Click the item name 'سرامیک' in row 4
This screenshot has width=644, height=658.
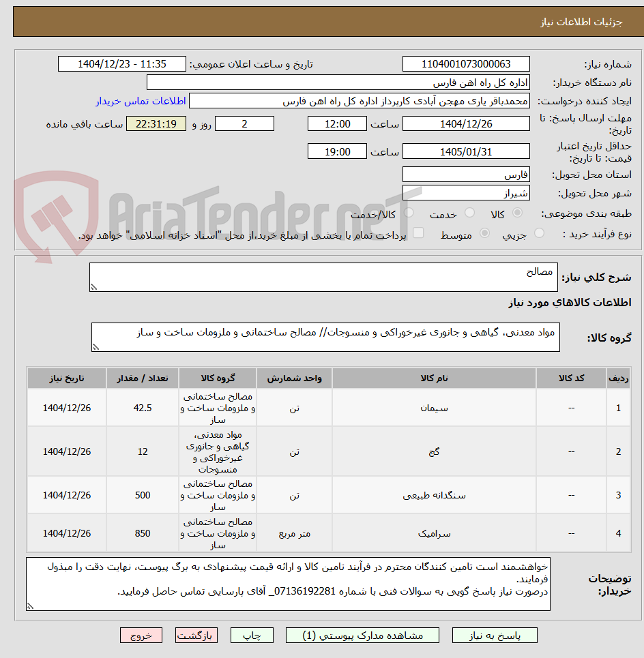(x=434, y=533)
